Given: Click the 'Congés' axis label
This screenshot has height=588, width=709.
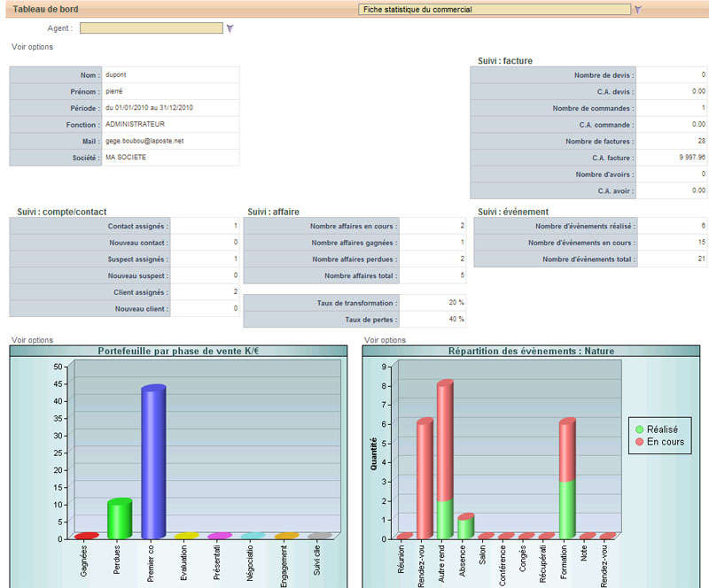Looking at the screenshot, I should click(523, 559).
